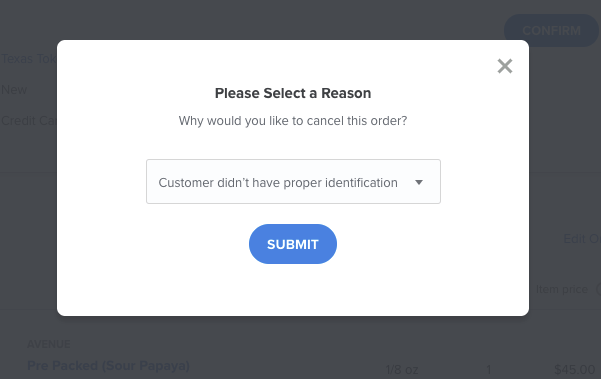Close the cancel reason dialog
The width and height of the screenshot is (601, 379).
coord(505,66)
